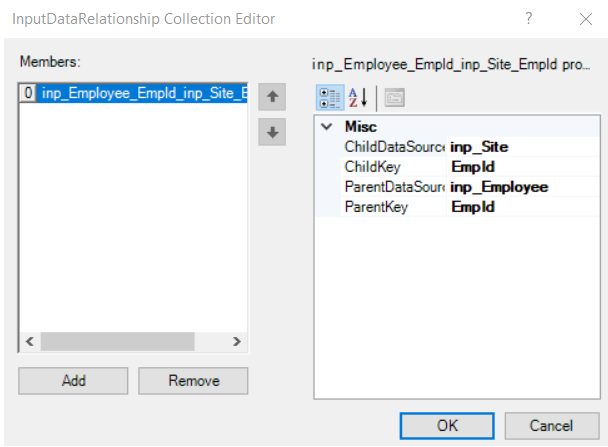Select the ParentDataSource property label
Screen dimensions: 608x447
pos(395,187)
